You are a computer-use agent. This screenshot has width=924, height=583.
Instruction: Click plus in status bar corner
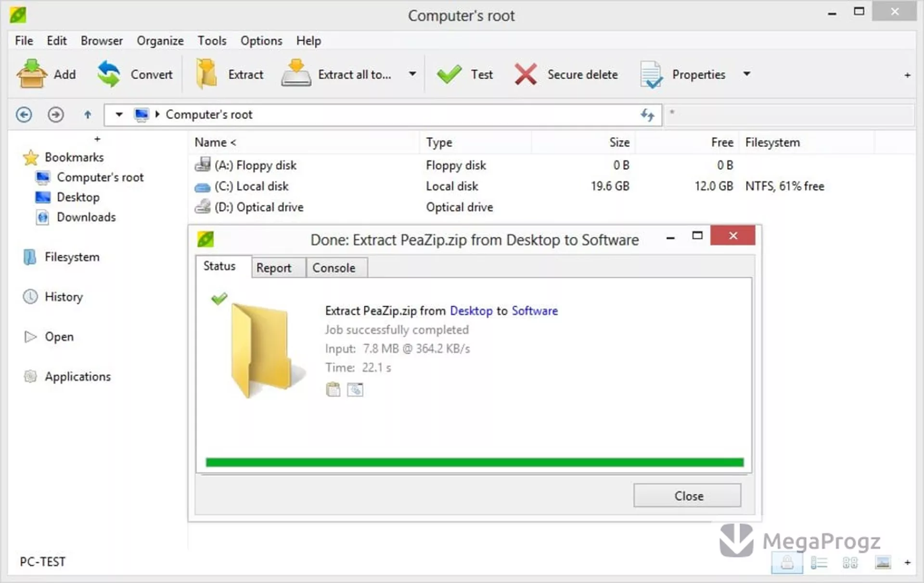click(907, 562)
